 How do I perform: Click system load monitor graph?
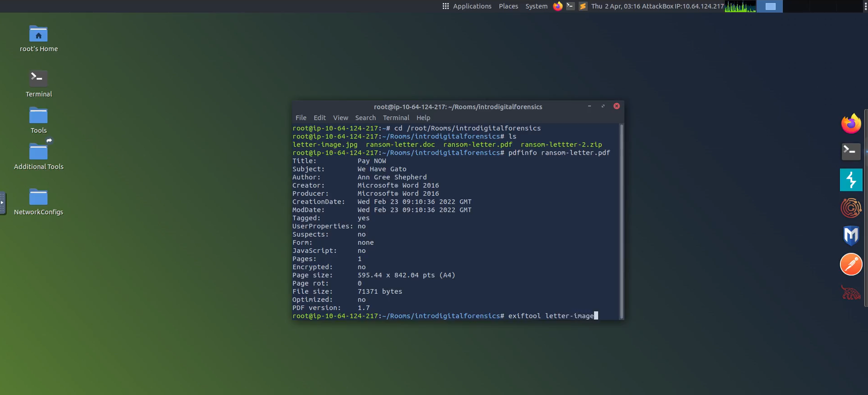(x=741, y=6)
